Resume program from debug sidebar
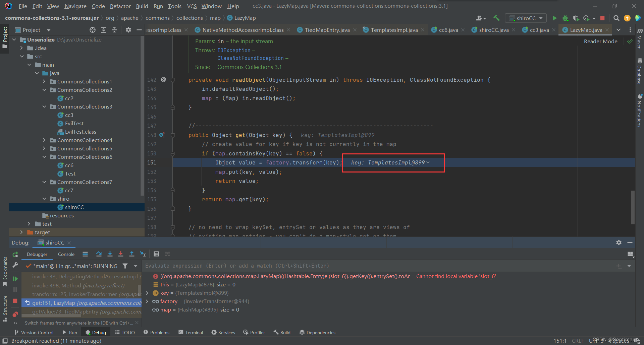644x345 pixels. [x=15, y=279]
